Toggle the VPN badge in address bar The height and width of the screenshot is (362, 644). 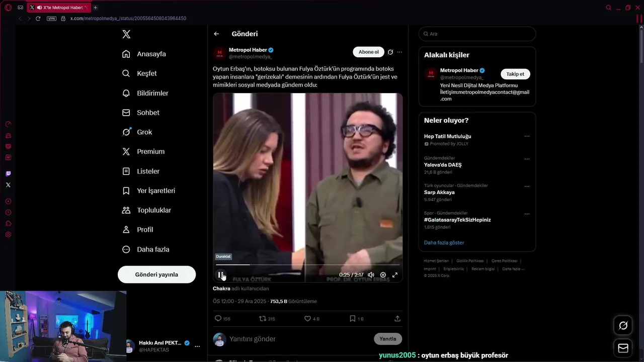click(x=51, y=19)
